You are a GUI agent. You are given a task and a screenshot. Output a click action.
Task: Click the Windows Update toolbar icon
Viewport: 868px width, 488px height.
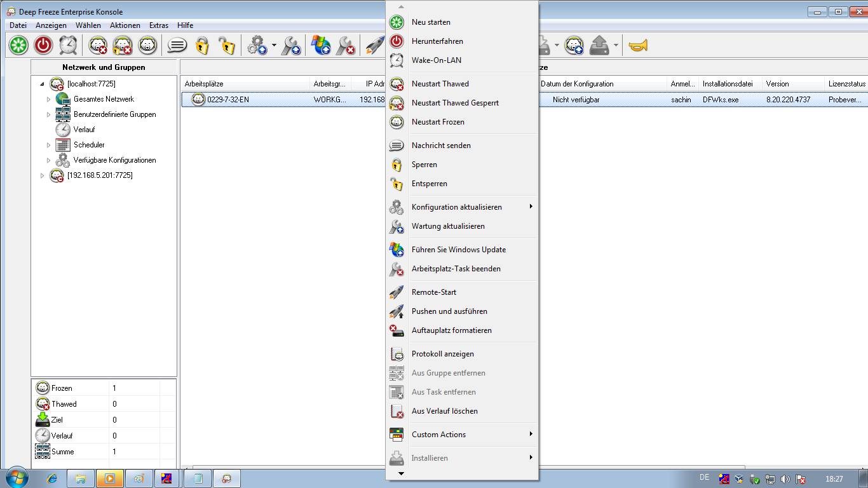point(321,45)
